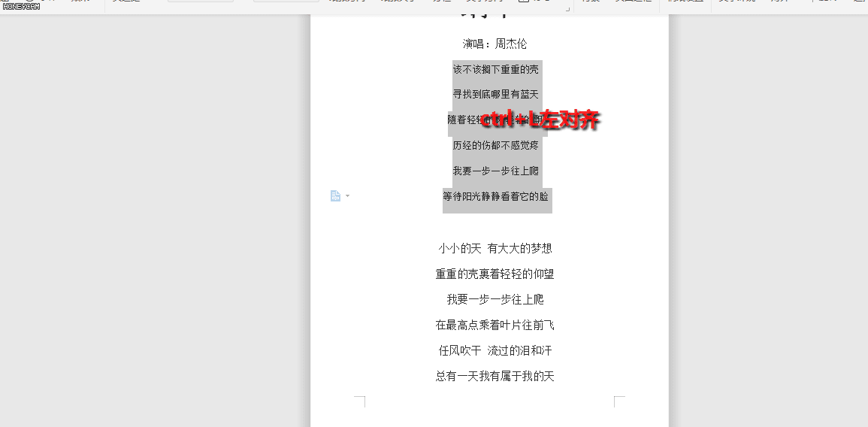Click the line "总有一天我有属于我的天"

point(495,377)
